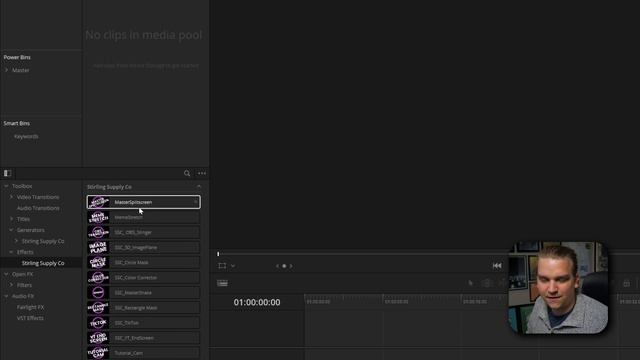Image resolution: width=640 pixels, height=360 pixels.
Task: Click the SSC_OBS_Stinger effect name
Action: coord(133,232)
